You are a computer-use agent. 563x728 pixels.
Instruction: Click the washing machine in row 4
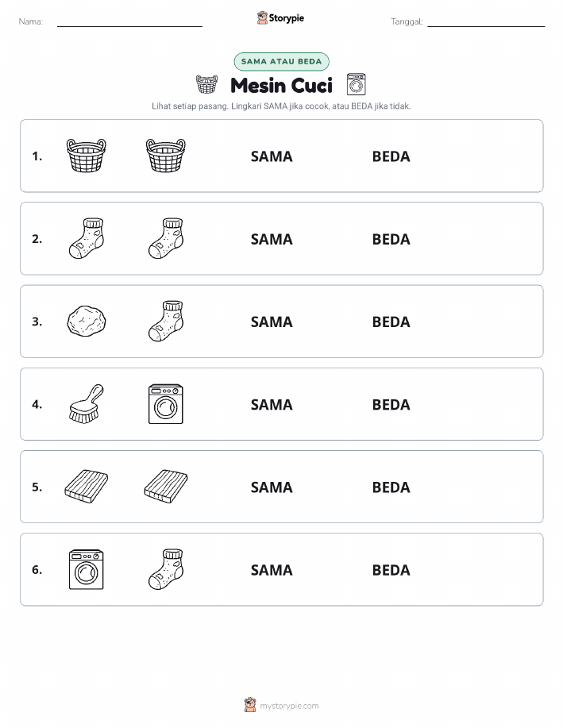(x=166, y=404)
